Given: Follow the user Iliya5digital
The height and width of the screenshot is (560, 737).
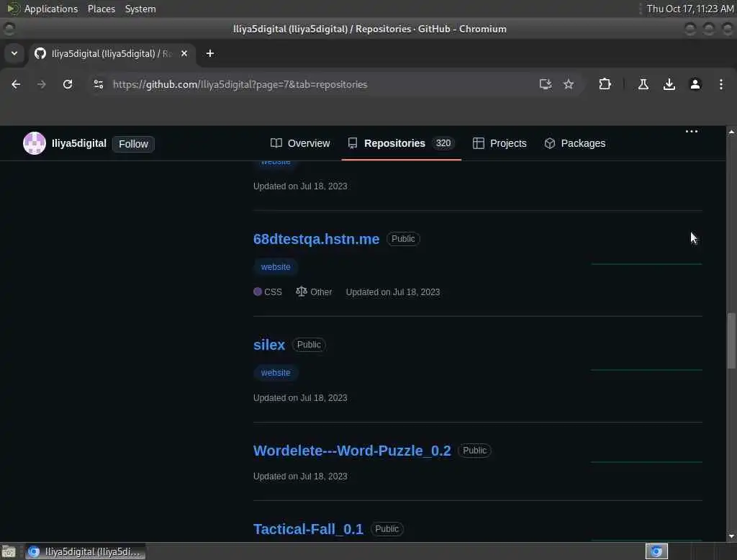Looking at the screenshot, I should click(133, 144).
